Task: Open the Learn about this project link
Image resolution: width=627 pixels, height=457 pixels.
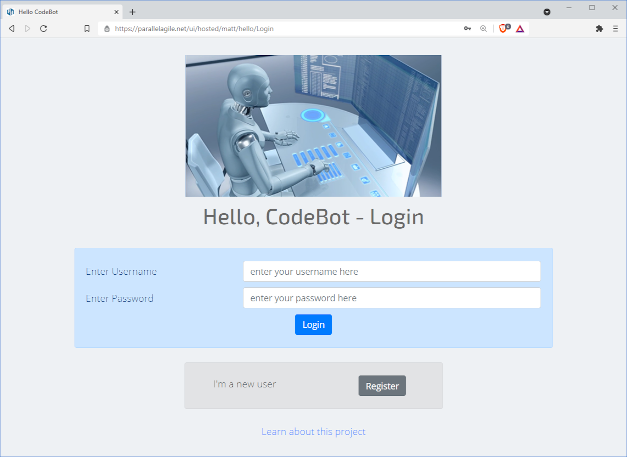Action: coord(313,432)
